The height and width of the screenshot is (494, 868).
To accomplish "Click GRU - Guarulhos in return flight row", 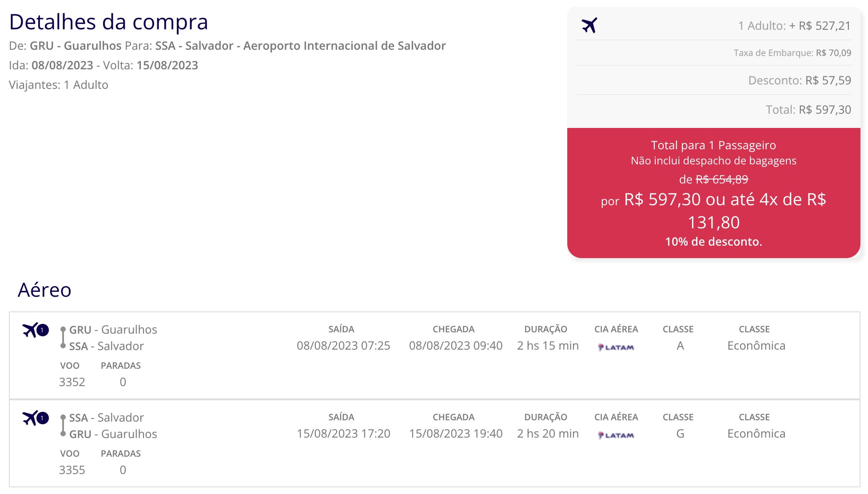I will [x=113, y=434].
